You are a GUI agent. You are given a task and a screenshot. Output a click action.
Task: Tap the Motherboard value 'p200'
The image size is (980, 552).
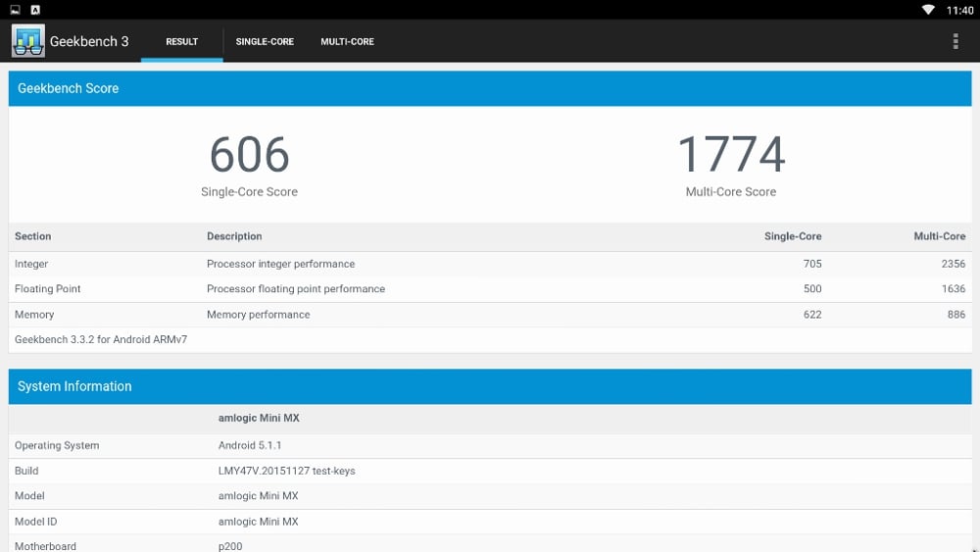coord(230,546)
